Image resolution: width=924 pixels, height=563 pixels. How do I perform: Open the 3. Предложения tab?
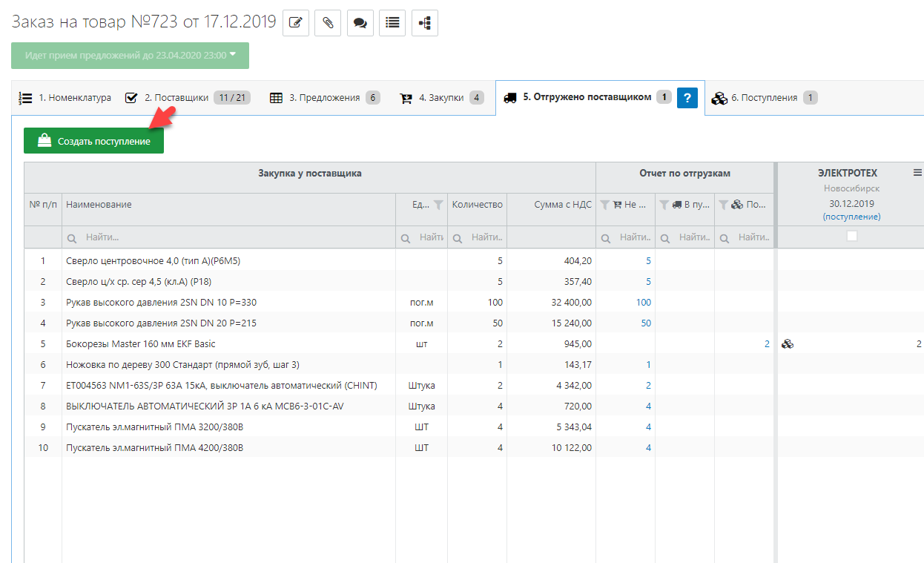coord(324,98)
